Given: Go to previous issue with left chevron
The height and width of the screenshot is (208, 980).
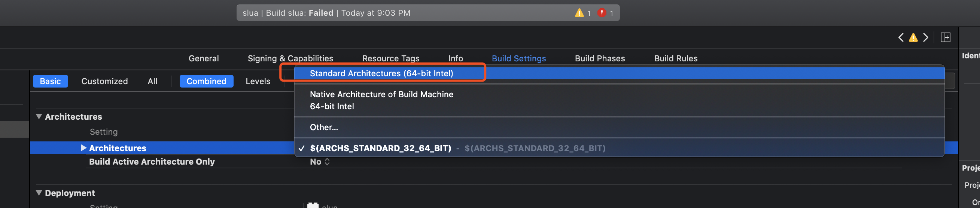Looking at the screenshot, I should [x=901, y=38].
